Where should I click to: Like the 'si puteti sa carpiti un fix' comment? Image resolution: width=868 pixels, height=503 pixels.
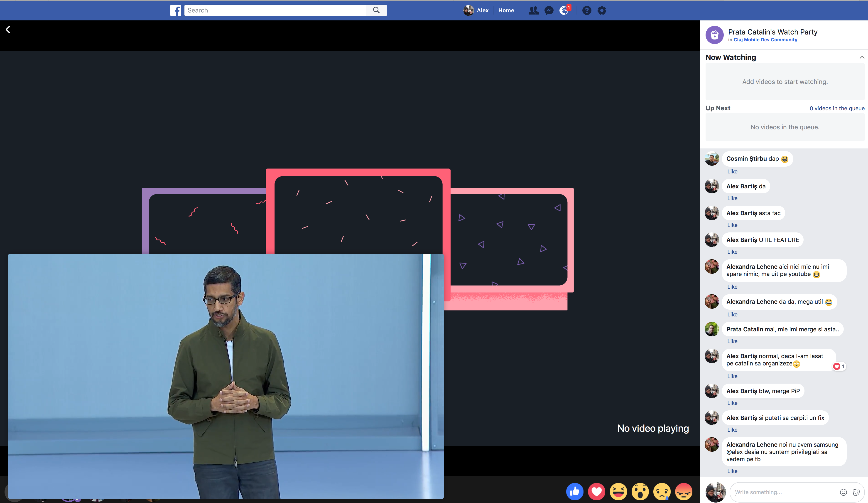click(732, 430)
